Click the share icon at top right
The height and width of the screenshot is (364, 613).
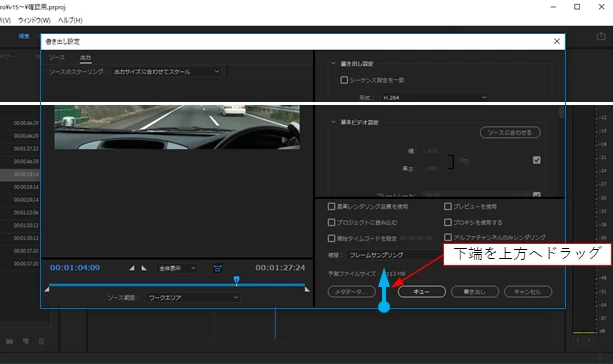[601, 36]
